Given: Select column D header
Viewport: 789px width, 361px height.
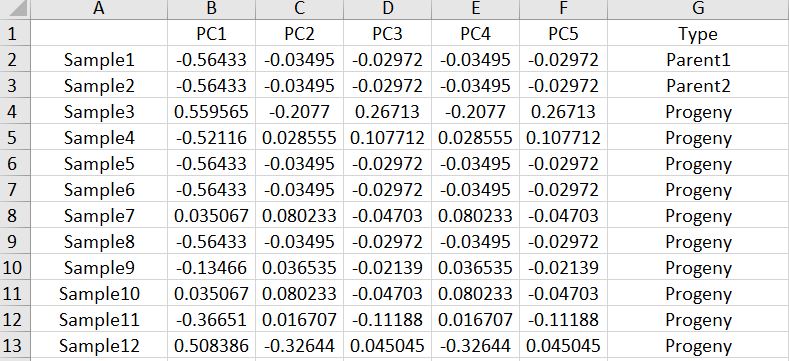Looking at the screenshot, I should coord(387,9).
